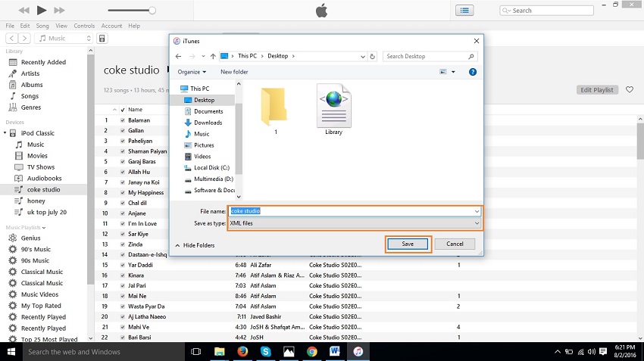Open the Controls menu

(84, 26)
